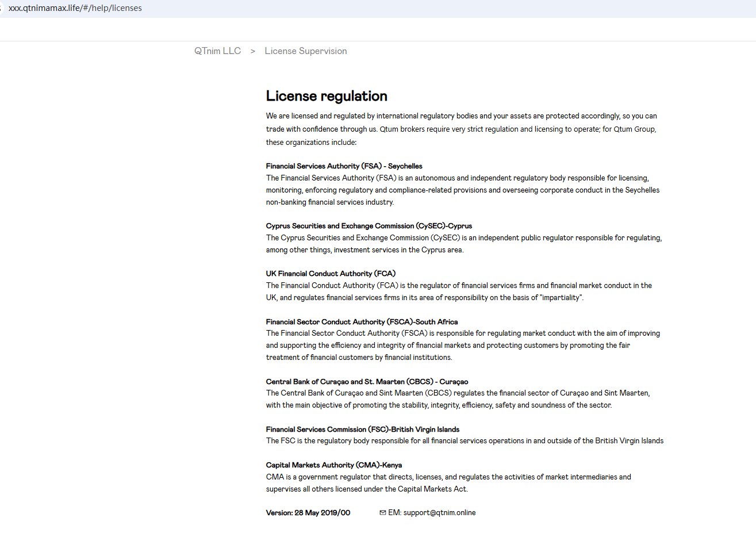The height and width of the screenshot is (560, 756).
Task: Click the envelope icon beside EM
Action: (383, 513)
